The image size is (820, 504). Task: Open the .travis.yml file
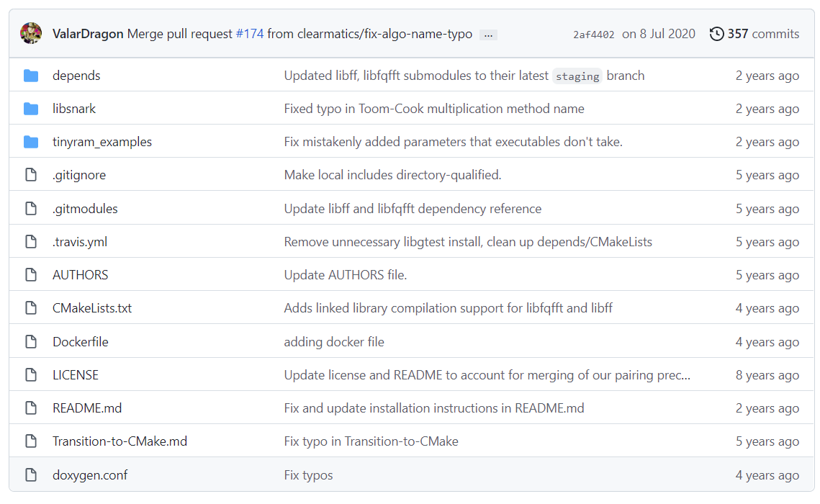click(79, 241)
